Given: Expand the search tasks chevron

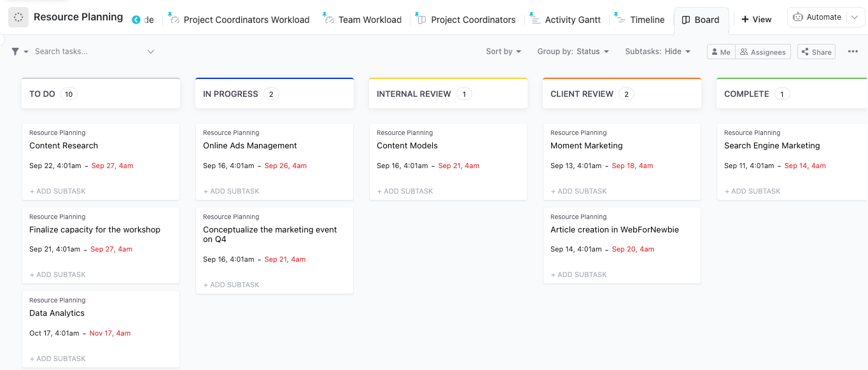Looking at the screenshot, I should pyautogui.click(x=151, y=52).
